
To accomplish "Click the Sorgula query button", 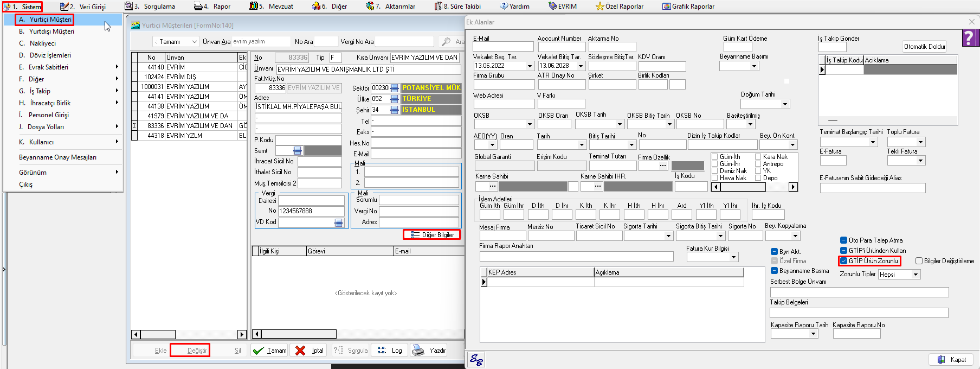I will click(351, 351).
